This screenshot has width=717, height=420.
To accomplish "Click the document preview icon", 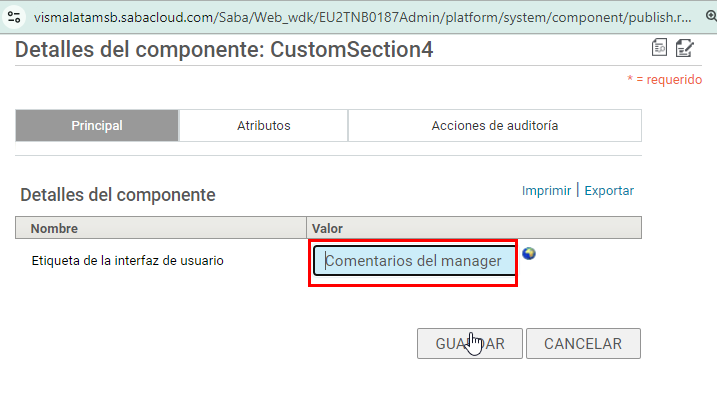I will point(660,48).
